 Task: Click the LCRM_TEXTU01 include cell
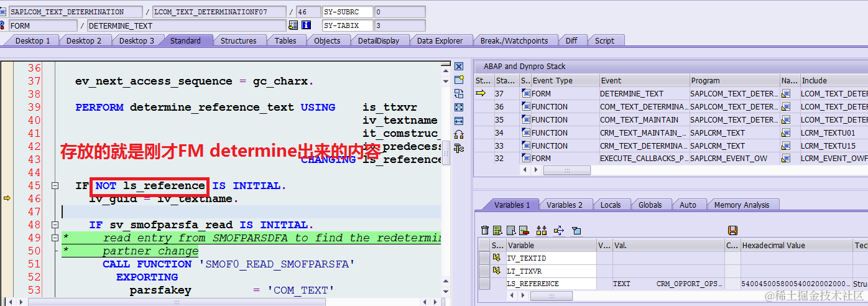[x=833, y=132]
